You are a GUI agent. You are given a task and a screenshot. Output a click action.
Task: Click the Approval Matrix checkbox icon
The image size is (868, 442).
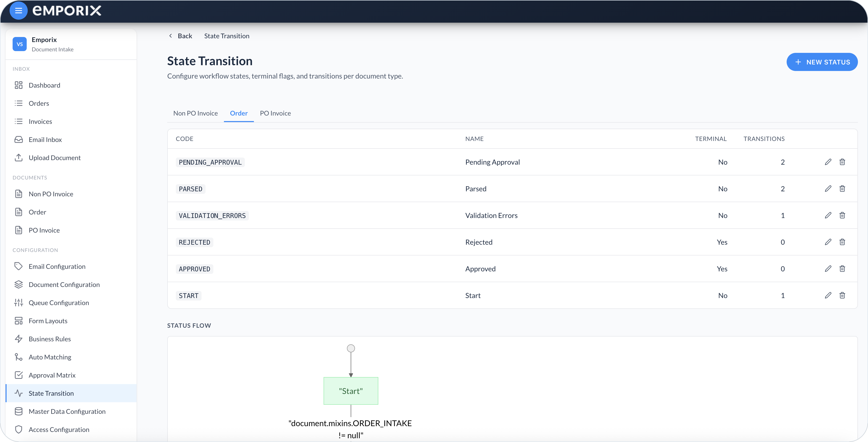coord(19,375)
